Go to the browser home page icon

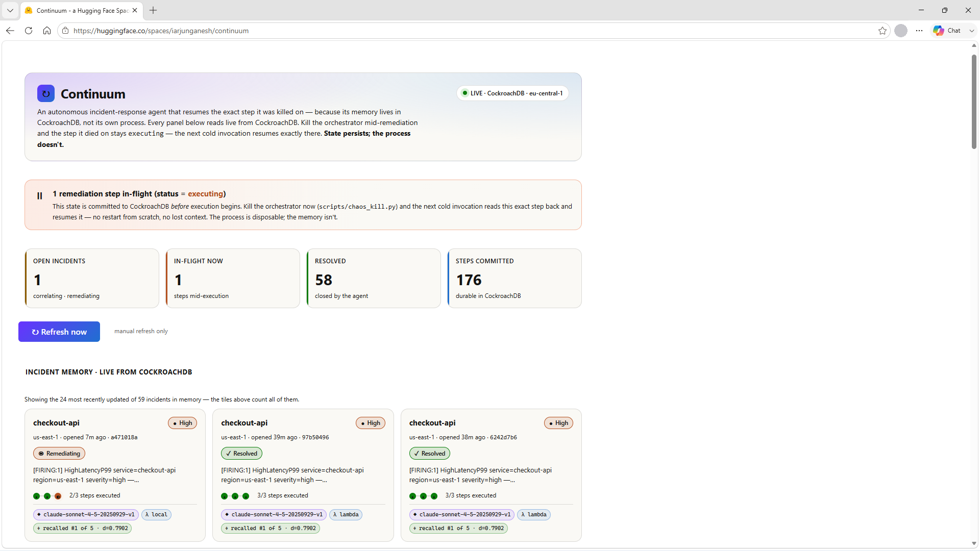click(47, 31)
